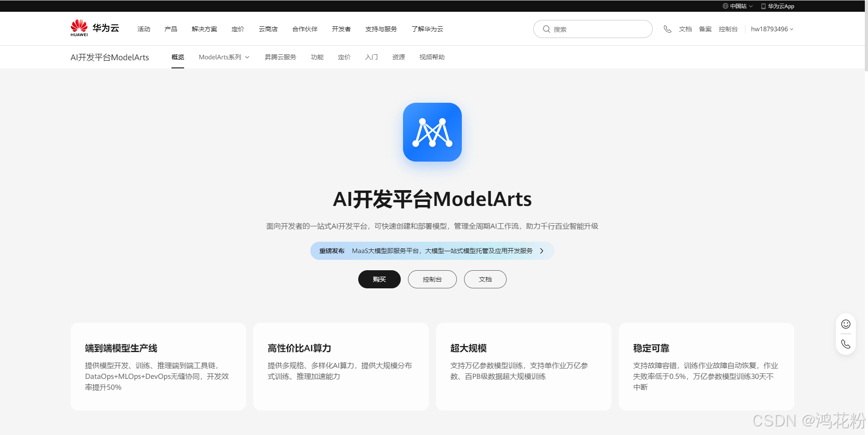This screenshot has height=435, width=868.
Task: Click arrow on 重磅发布 announcement banner
Action: (541, 251)
